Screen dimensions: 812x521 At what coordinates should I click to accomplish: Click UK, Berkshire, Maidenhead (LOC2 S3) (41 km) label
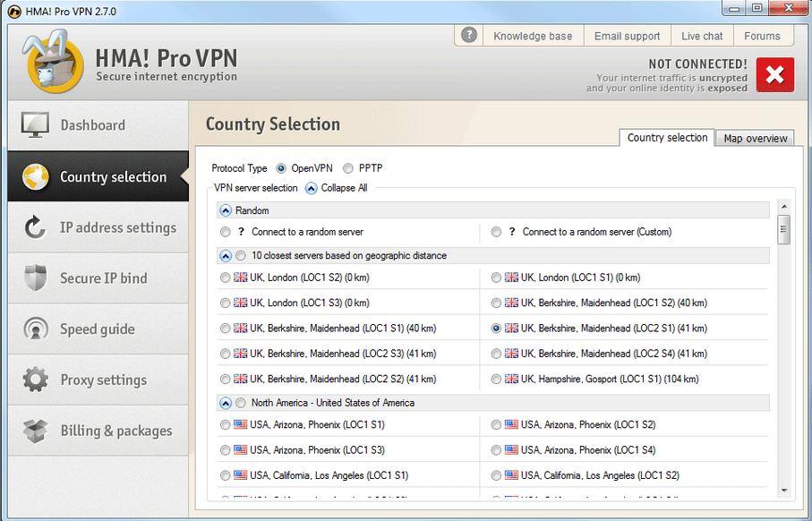click(343, 354)
